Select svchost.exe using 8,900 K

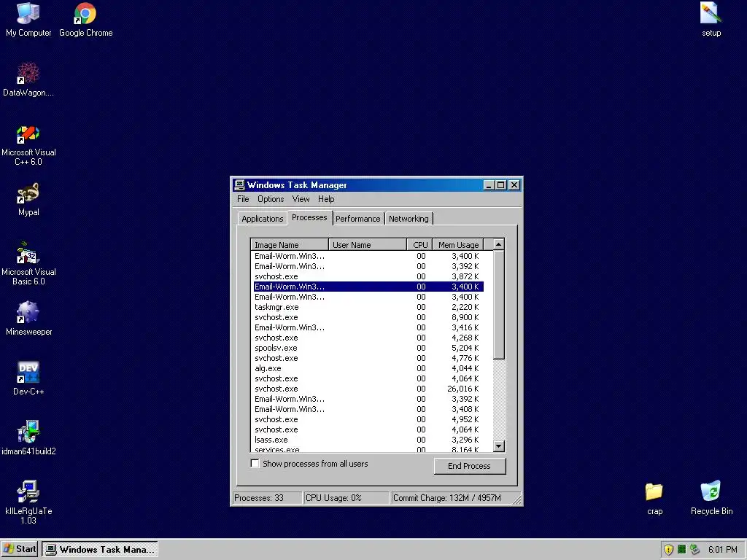tap(368, 318)
